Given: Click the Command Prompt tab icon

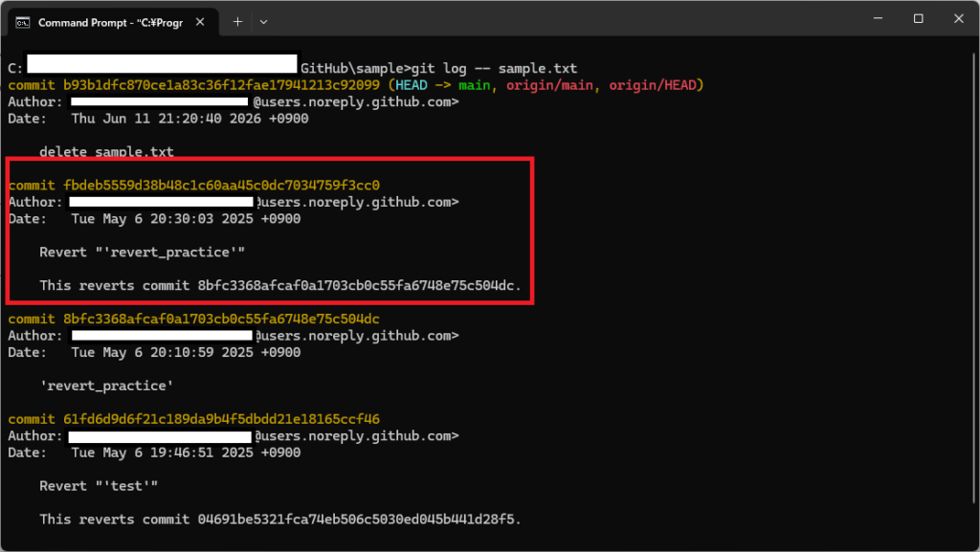Looking at the screenshot, I should [x=23, y=23].
